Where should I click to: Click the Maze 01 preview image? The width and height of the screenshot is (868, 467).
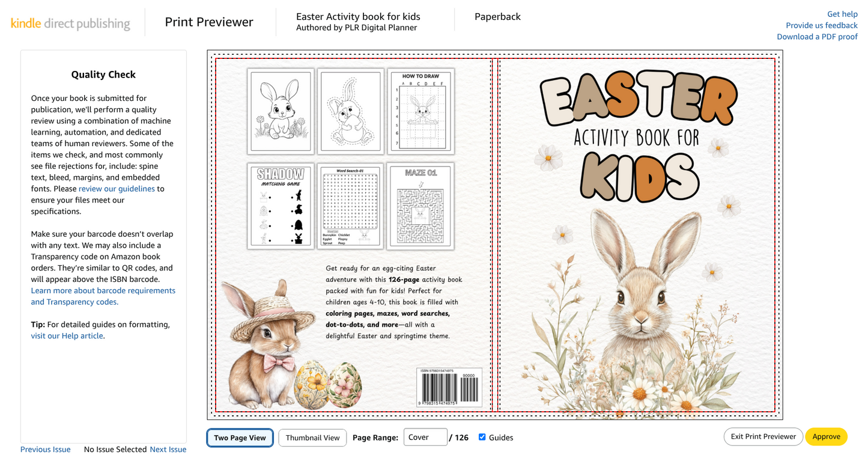click(420, 206)
